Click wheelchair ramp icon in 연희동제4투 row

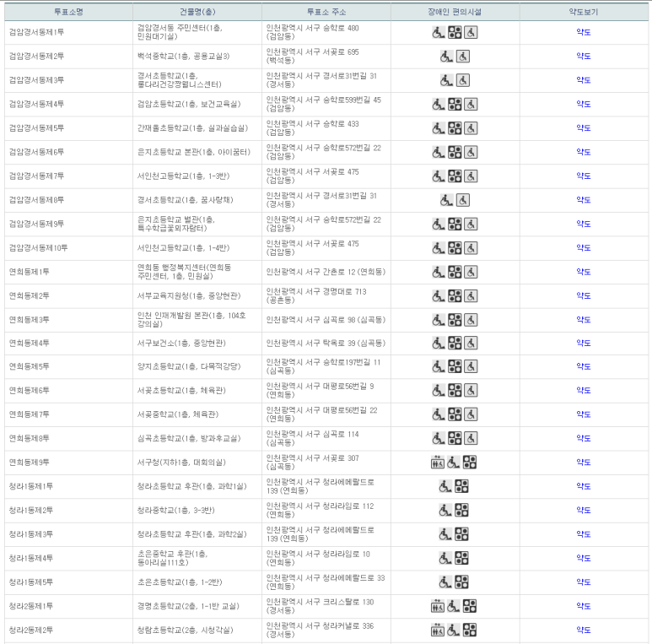pos(439,343)
